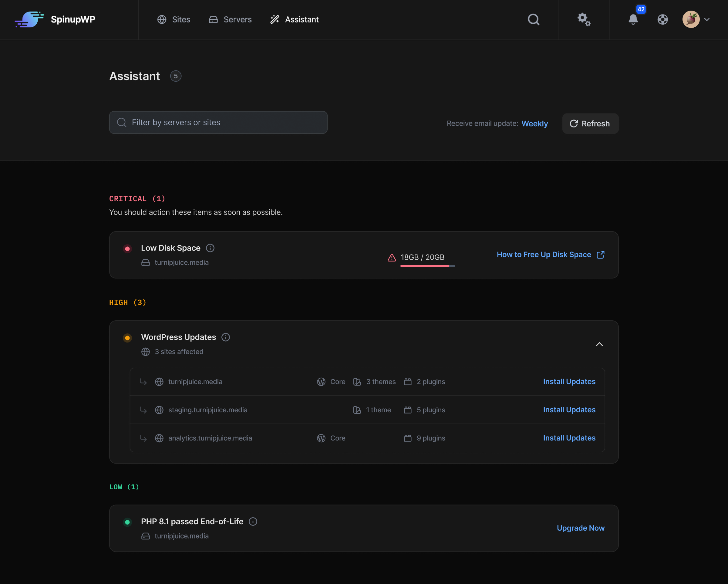Click the green low status dot

127,522
